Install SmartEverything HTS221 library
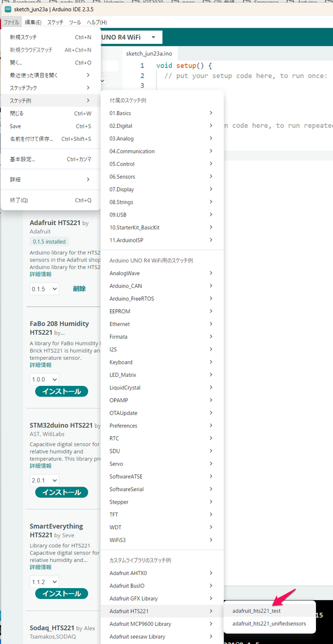Screen dimensions: 333x644 point(61,594)
